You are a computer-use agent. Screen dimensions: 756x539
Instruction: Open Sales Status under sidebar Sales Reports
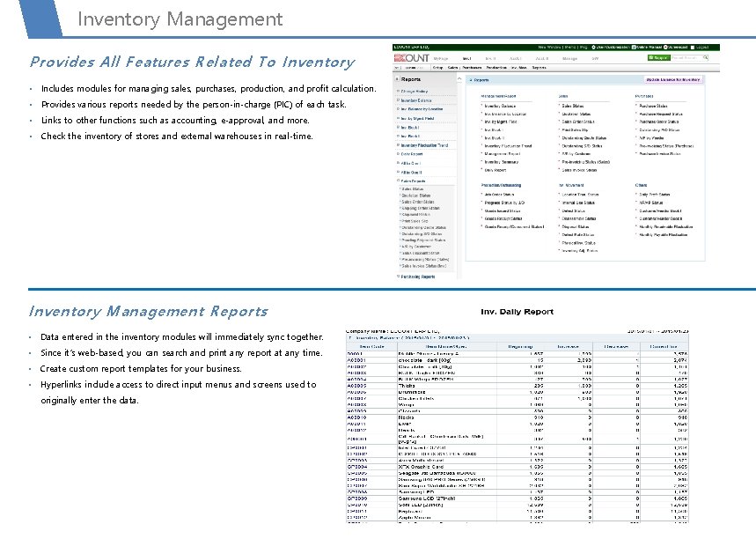click(412, 189)
